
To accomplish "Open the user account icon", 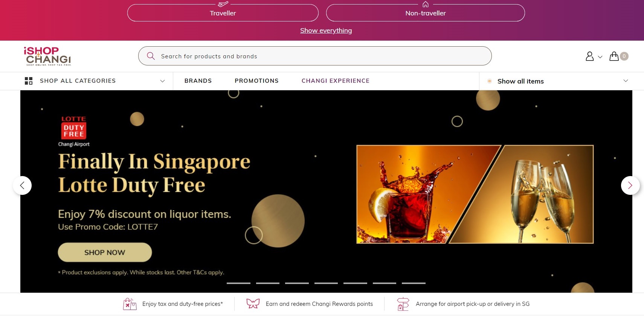I will coord(589,56).
